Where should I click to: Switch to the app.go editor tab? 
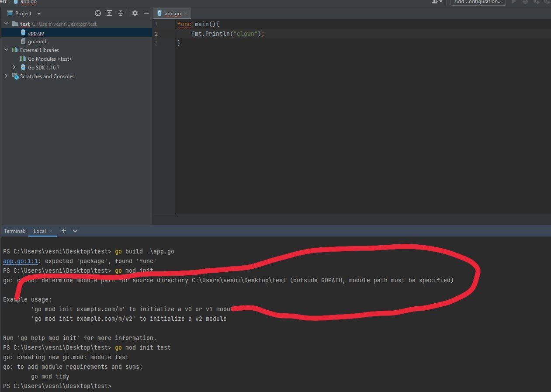(x=172, y=14)
